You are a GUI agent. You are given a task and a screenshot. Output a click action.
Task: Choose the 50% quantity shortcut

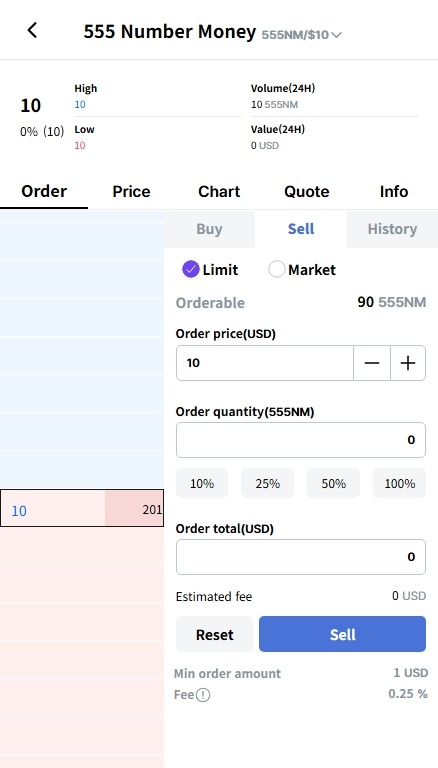click(x=334, y=483)
